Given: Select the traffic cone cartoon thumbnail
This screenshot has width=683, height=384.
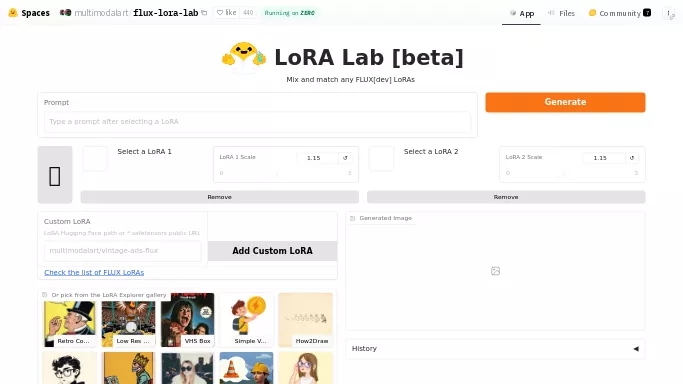Looking at the screenshot, I should [x=247, y=368].
